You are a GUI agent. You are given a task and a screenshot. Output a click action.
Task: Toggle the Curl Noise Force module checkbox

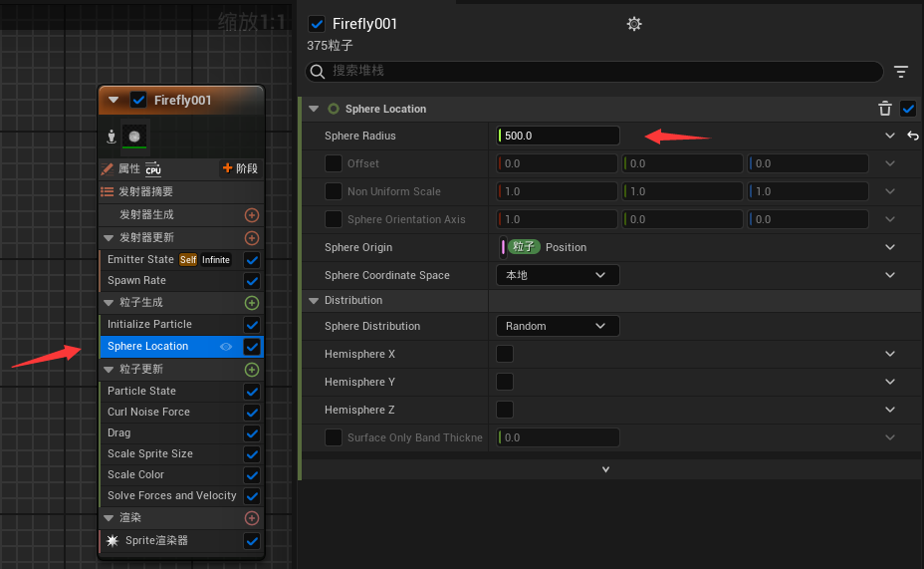coord(252,413)
